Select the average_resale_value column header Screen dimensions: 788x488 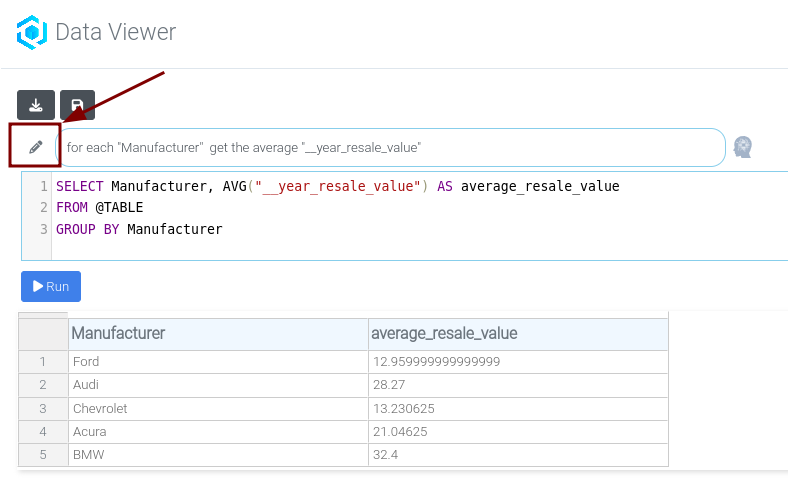517,333
